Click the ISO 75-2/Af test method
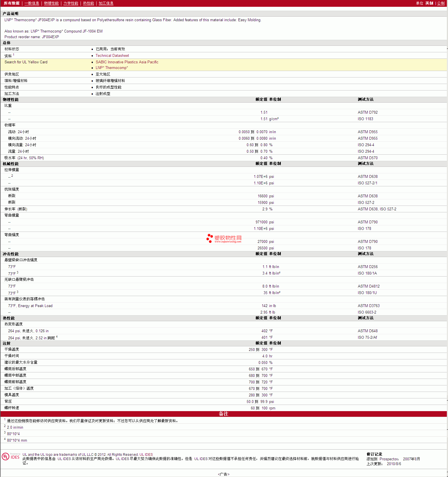This screenshot has width=448, height=477. (x=367, y=338)
